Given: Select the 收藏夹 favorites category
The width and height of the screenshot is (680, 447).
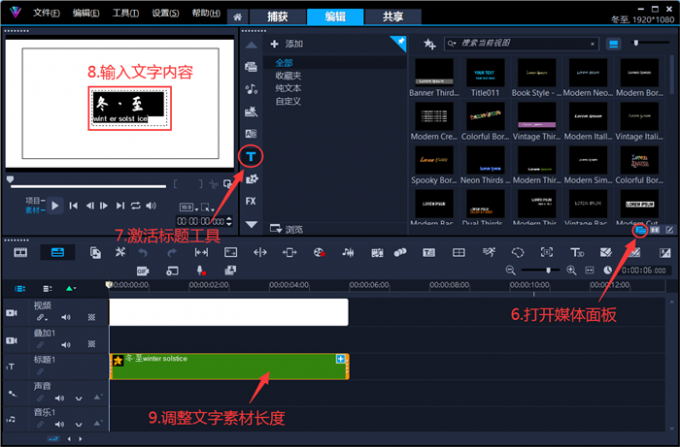Looking at the screenshot, I should click(288, 75).
